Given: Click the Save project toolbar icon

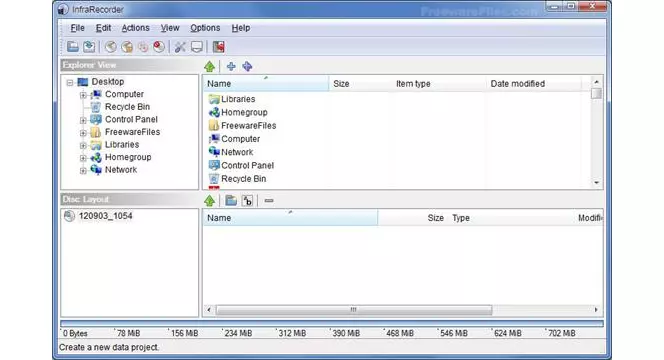Looking at the screenshot, I should click(89, 47).
